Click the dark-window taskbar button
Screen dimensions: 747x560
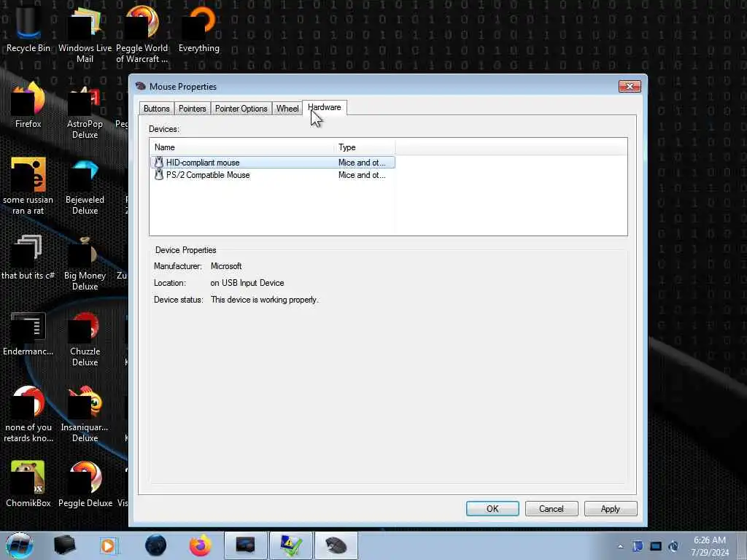(246, 545)
